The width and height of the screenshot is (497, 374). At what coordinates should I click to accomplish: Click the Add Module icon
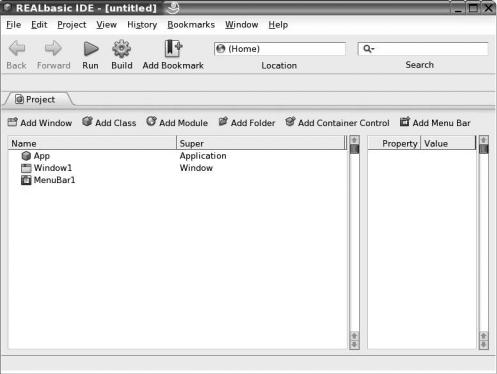[151, 121]
